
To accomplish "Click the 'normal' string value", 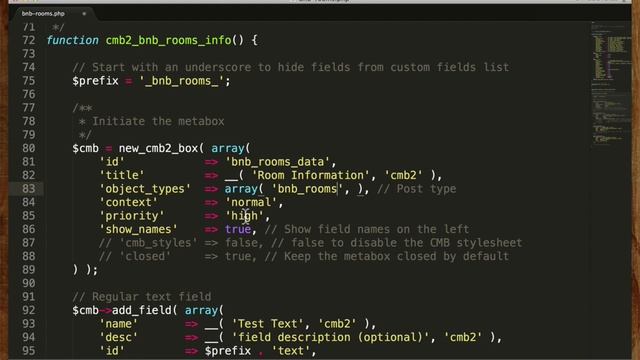I will [x=251, y=202].
